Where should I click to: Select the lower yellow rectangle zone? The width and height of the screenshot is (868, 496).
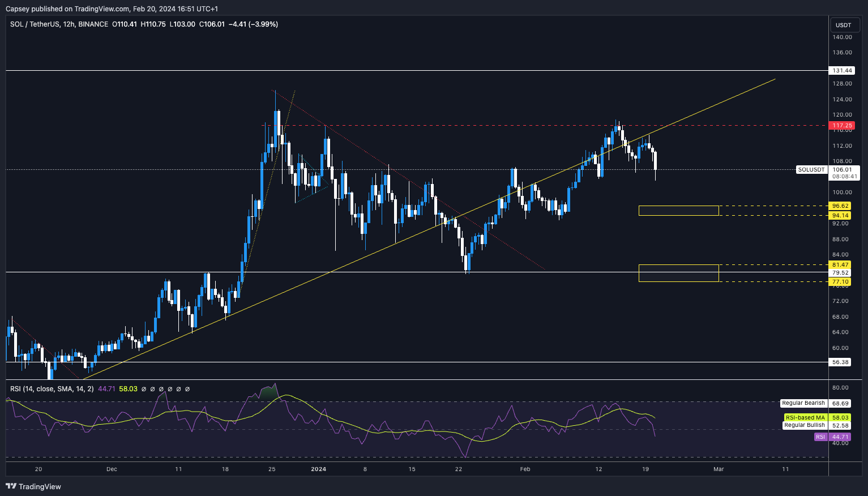point(678,273)
